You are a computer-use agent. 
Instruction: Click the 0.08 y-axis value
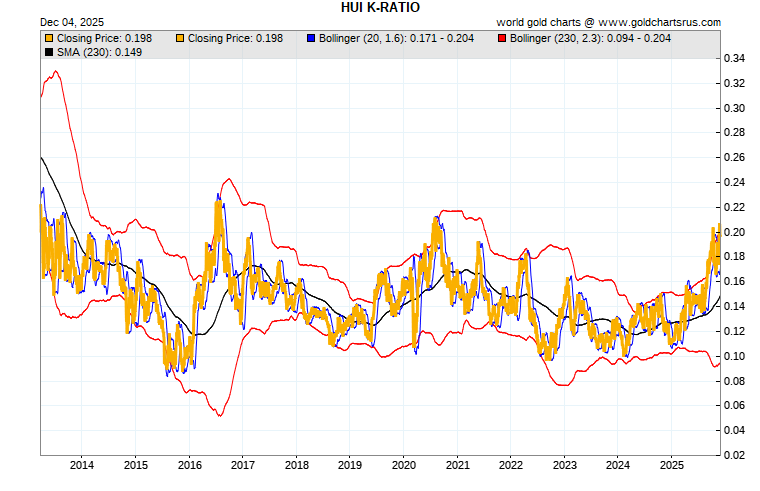[734, 381]
